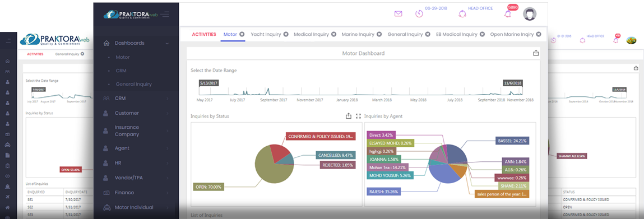The image size is (644, 219).
Task: Click code brackets icon in left window sidebar
Action: point(7,176)
